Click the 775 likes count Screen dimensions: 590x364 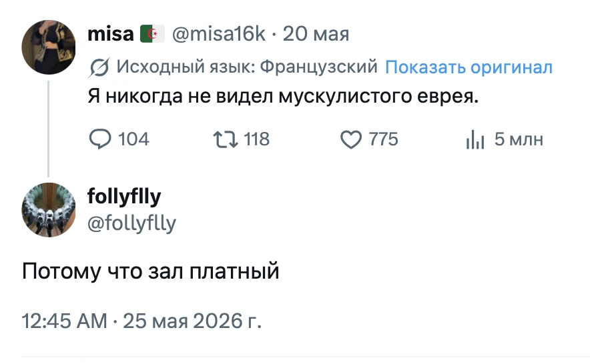[x=383, y=139]
